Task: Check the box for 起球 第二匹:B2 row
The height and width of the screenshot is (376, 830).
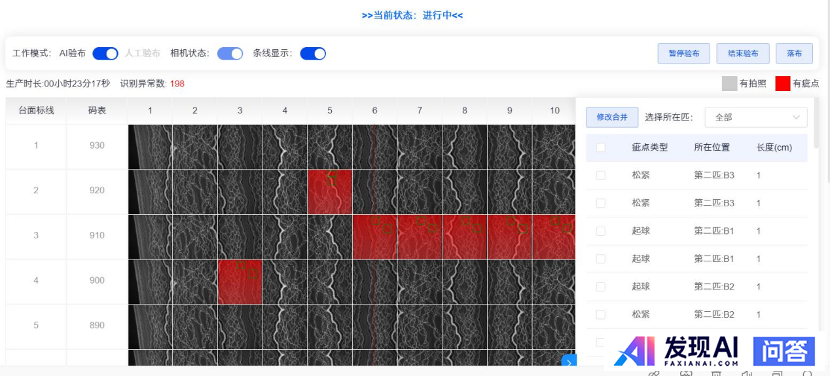Action: pos(601,287)
